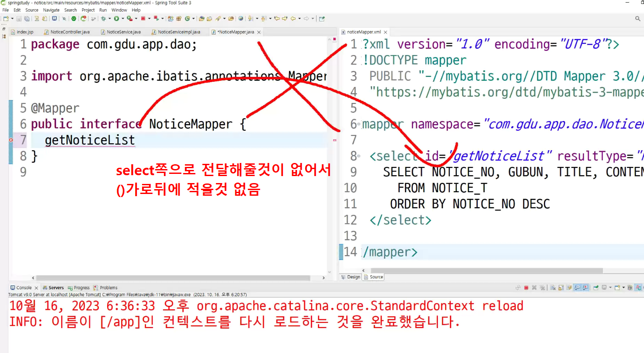Click the Previous Annotation arrow icon

264,19
